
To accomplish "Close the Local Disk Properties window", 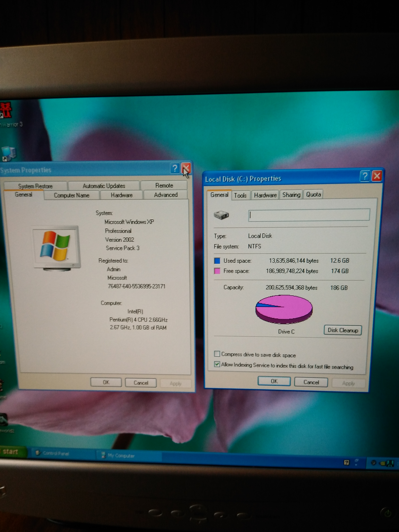I will (377, 176).
